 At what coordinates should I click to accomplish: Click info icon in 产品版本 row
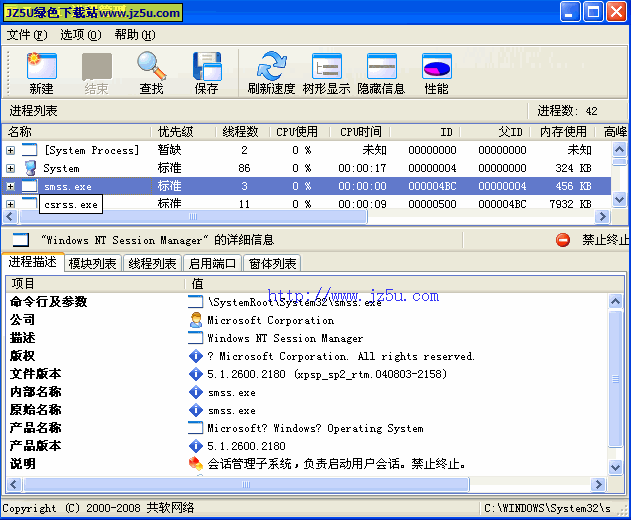(x=196, y=446)
